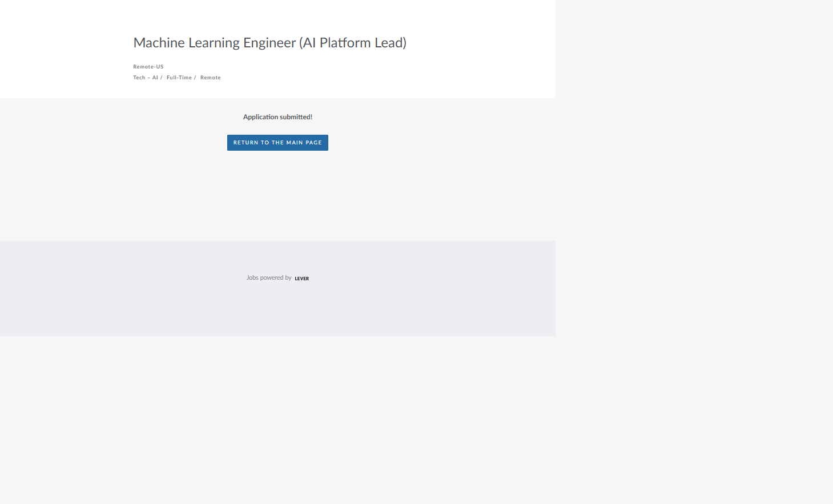Click '(AI Platform Lead)' in the job title

pyautogui.click(x=352, y=43)
